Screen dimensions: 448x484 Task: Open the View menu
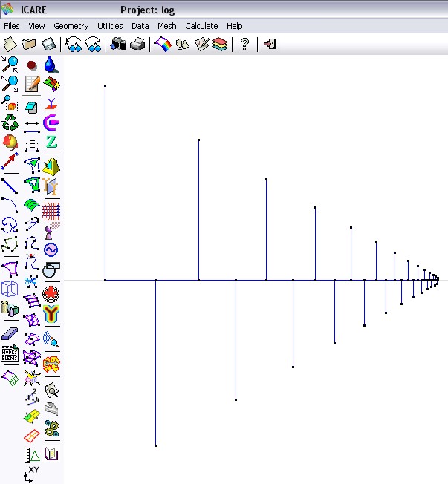tap(36, 26)
